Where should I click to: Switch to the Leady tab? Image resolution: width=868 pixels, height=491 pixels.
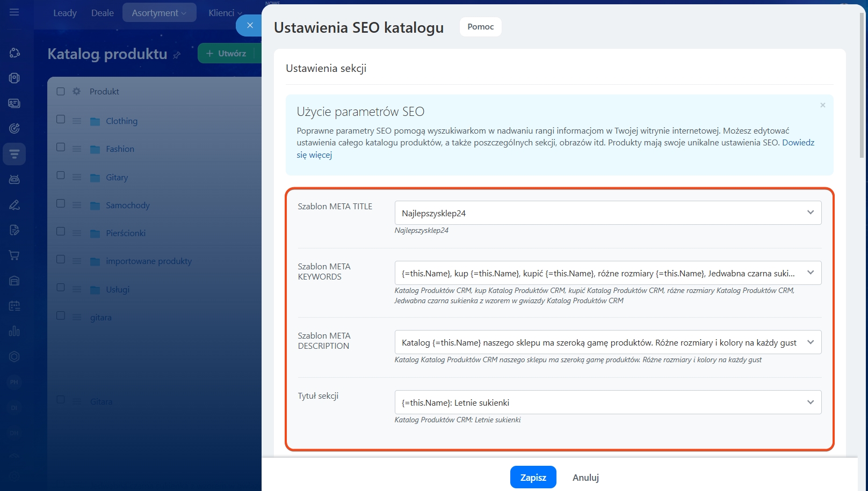pos(65,13)
